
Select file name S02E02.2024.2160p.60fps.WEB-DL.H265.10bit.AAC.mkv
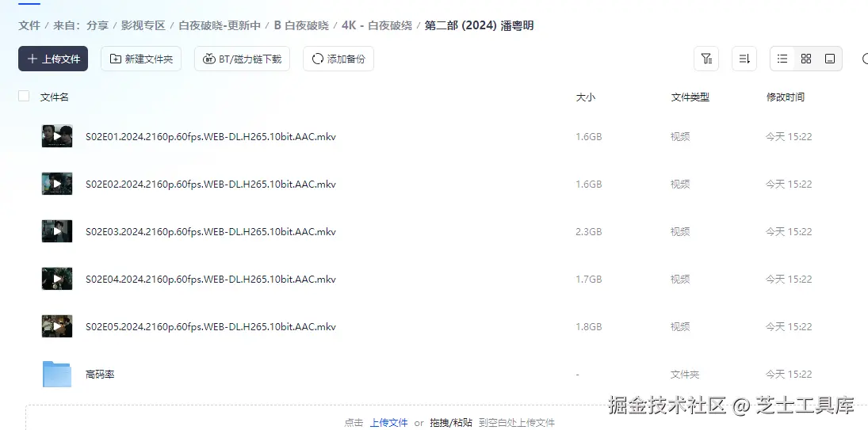pos(211,184)
